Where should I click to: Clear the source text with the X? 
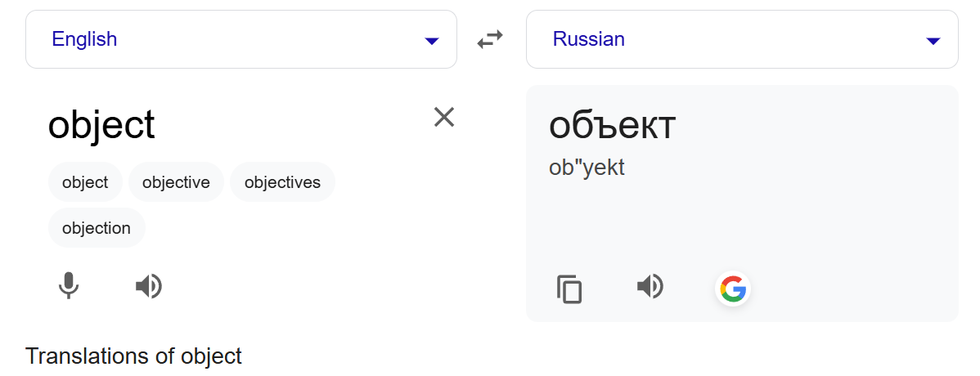[443, 117]
